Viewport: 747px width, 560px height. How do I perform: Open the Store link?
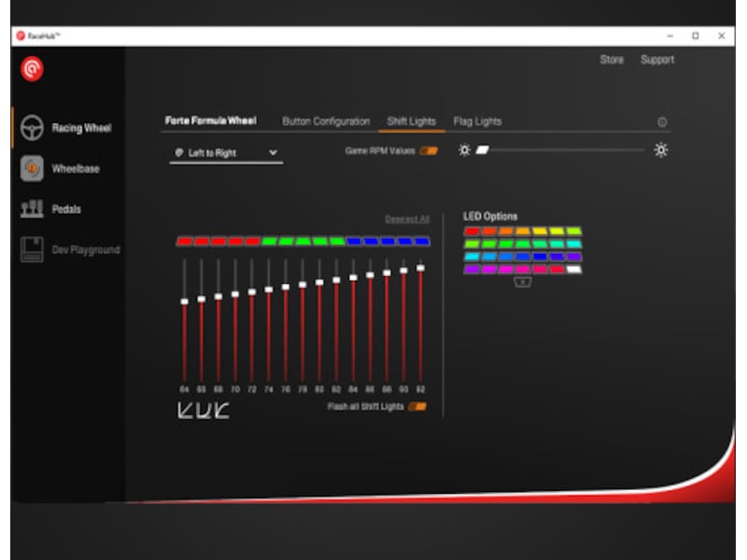(612, 60)
